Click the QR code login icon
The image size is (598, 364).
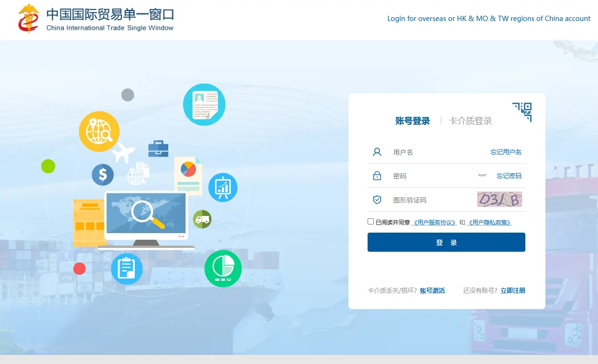[523, 111]
